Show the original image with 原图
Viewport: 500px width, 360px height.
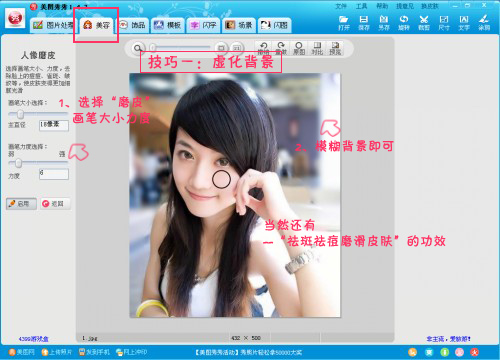point(299,48)
